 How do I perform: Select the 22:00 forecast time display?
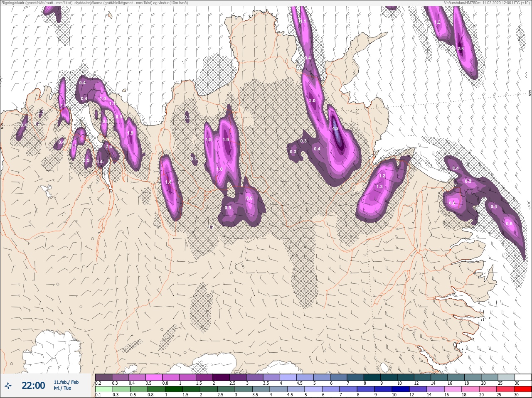click(33, 386)
